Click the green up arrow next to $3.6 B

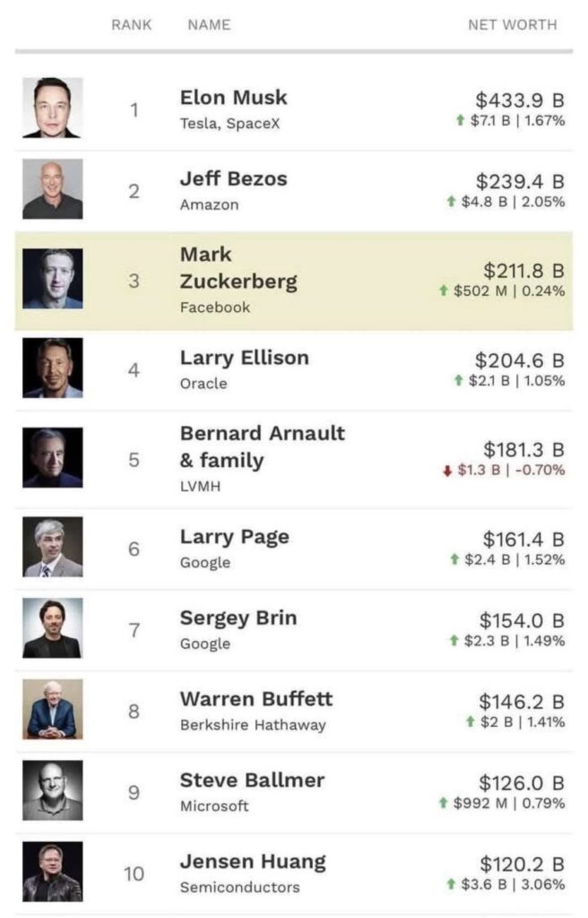451,885
